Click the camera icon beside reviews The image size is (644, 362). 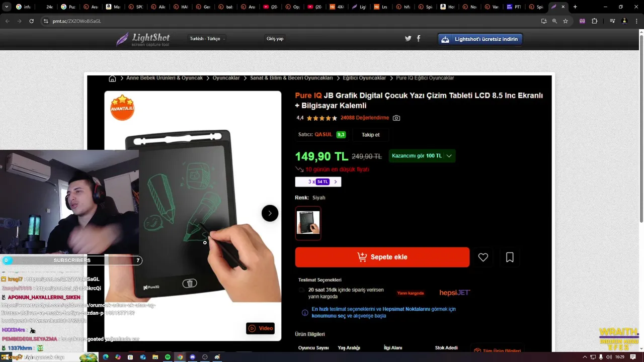coord(396,118)
